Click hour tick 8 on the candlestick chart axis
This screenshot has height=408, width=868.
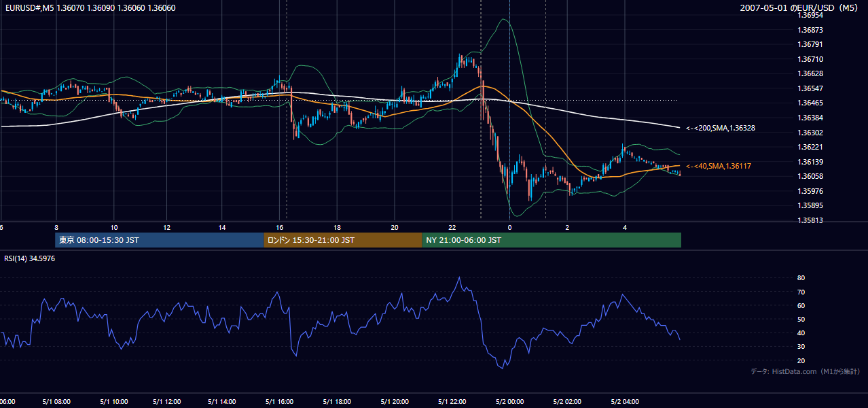(56, 227)
